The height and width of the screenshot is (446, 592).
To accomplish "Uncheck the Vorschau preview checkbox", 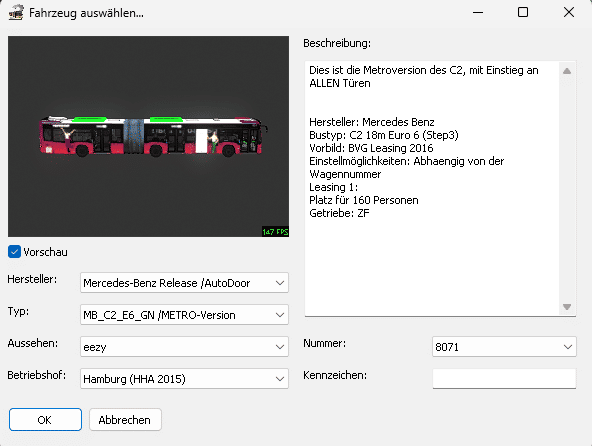I will pos(14,252).
